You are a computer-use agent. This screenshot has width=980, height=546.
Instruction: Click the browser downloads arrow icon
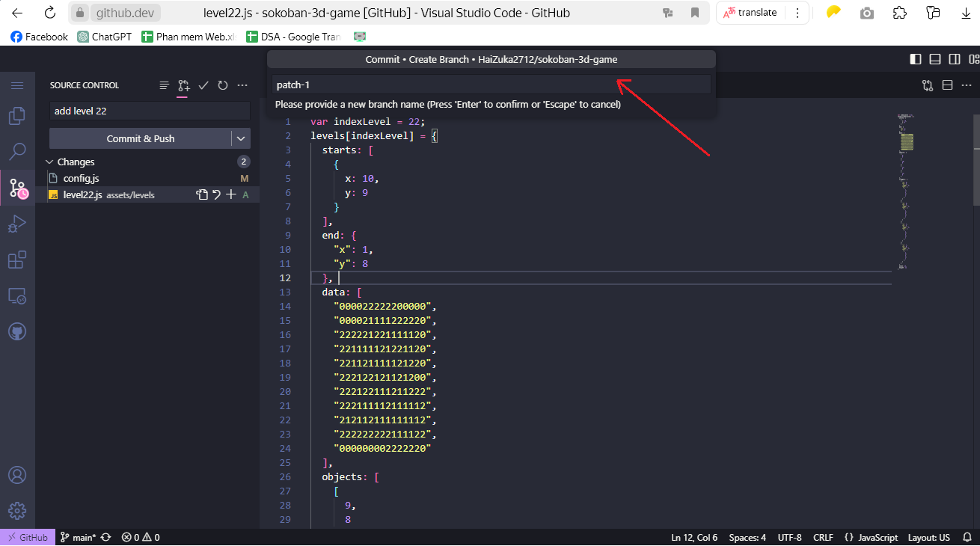pyautogui.click(x=966, y=13)
